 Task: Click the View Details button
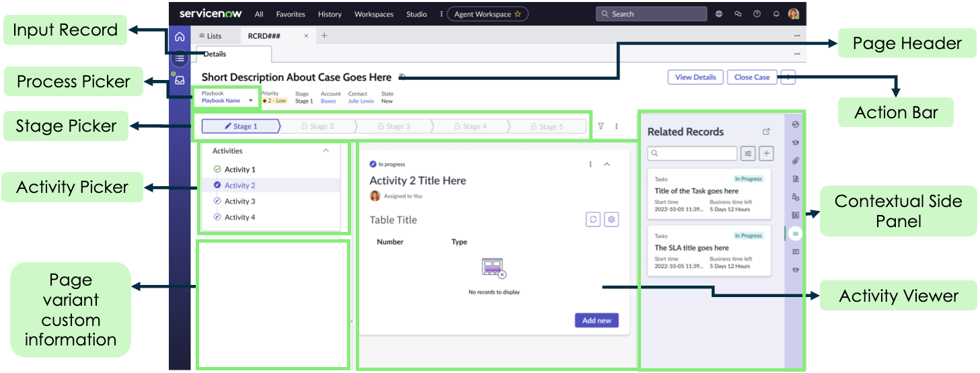695,77
